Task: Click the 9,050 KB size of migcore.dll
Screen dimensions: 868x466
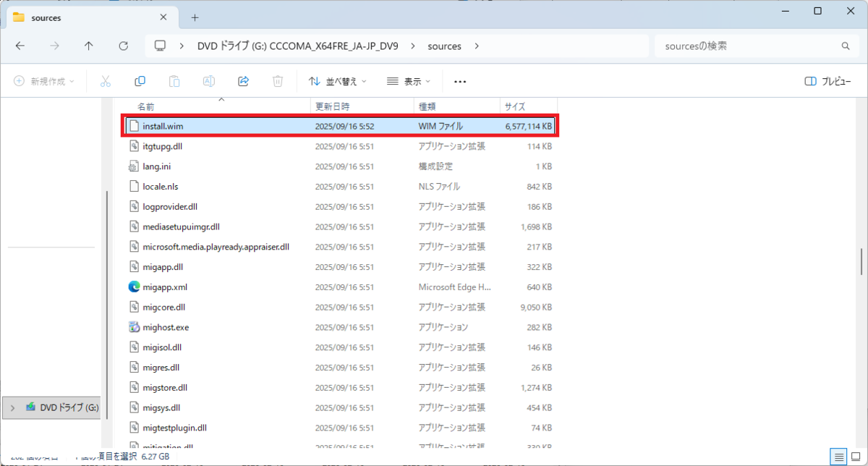Action: point(536,308)
